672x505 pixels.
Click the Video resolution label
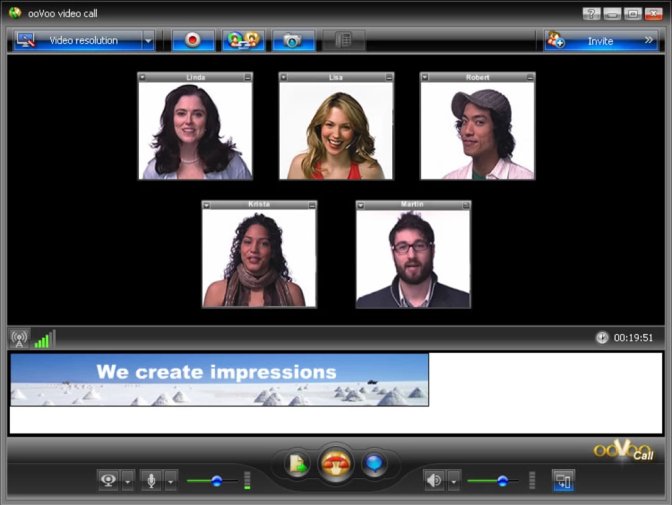(84, 40)
